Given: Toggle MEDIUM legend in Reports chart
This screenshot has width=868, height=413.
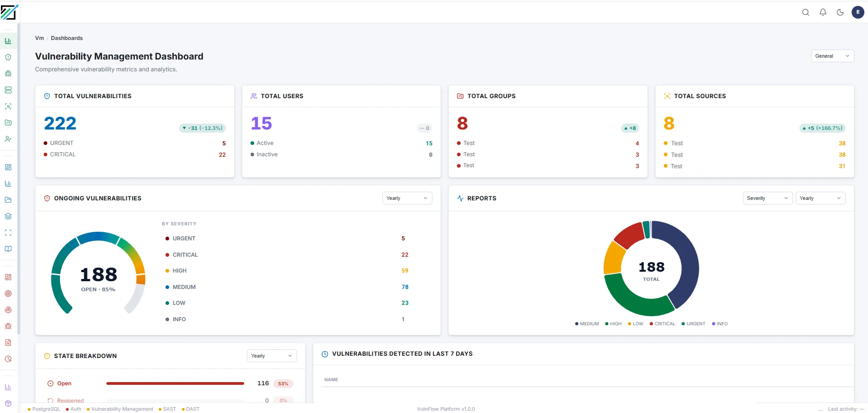Looking at the screenshot, I should [587, 324].
